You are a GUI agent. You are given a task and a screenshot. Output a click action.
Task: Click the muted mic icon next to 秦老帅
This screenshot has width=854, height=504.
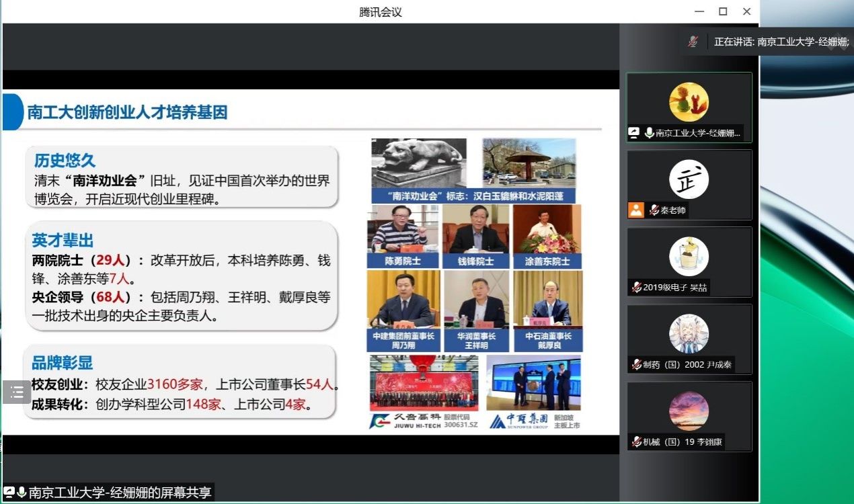pyautogui.click(x=654, y=210)
